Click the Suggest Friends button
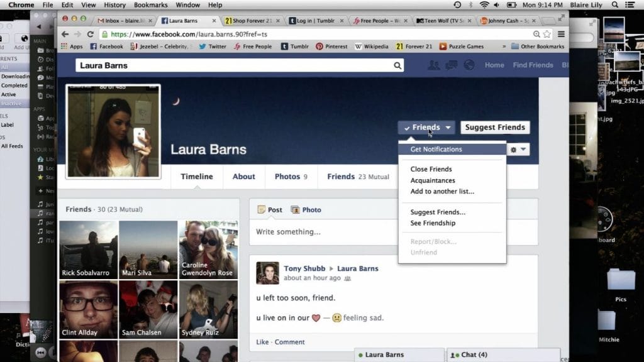This screenshot has width=644, height=362. coord(495,127)
